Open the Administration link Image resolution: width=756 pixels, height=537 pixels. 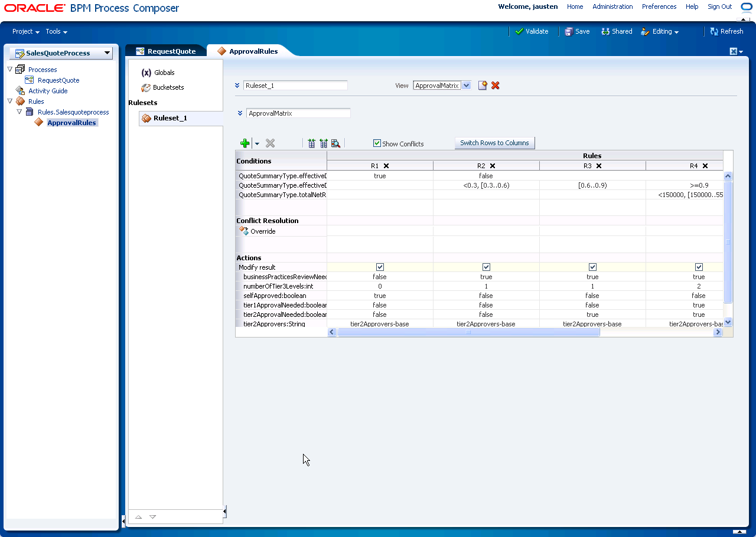[612, 7]
